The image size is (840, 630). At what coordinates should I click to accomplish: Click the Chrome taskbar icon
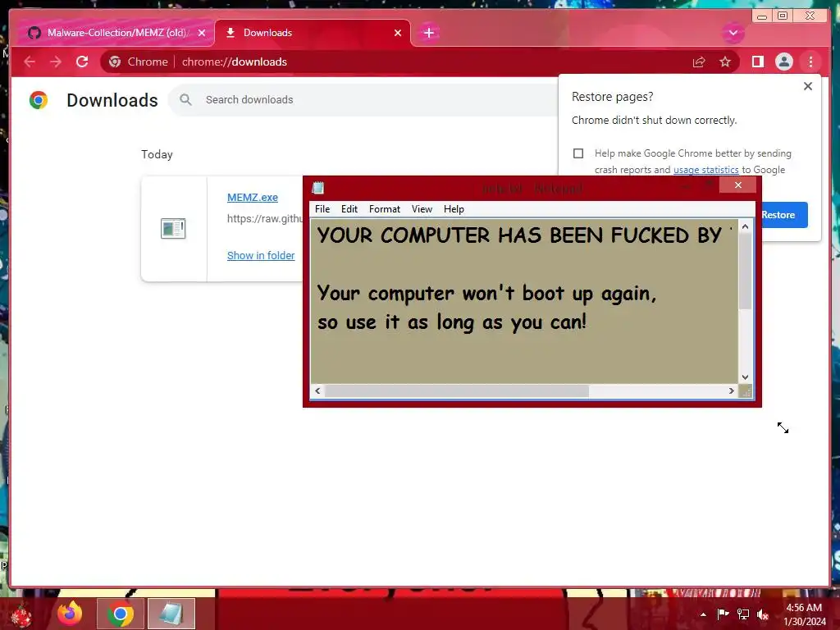pyautogui.click(x=121, y=614)
